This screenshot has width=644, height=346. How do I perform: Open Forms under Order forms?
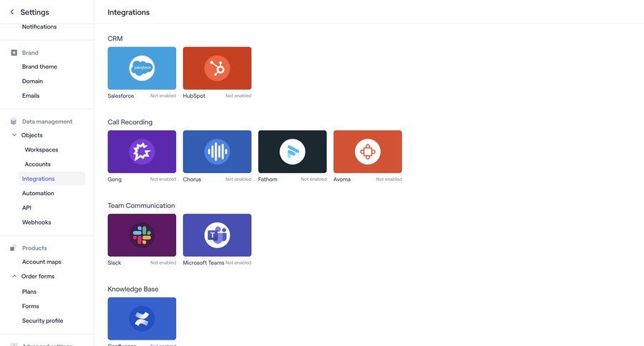pyautogui.click(x=30, y=306)
